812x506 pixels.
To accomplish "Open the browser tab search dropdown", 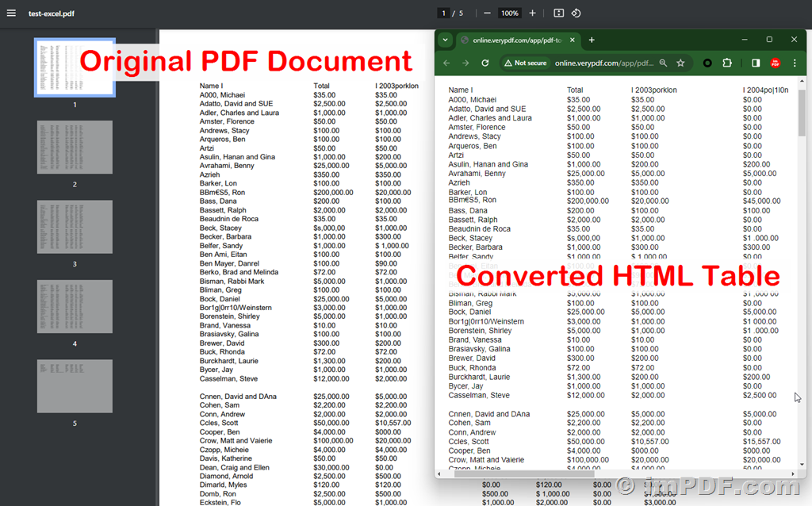I will [446, 40].
